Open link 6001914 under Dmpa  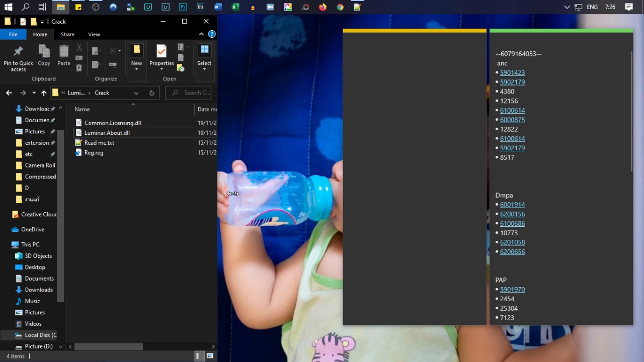point(512,205)
